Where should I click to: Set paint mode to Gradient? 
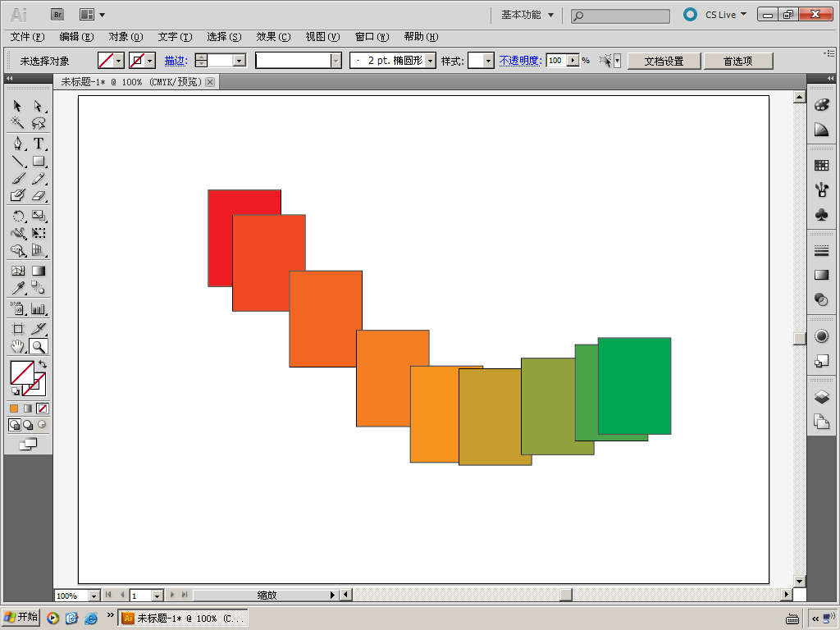(28, 409)
